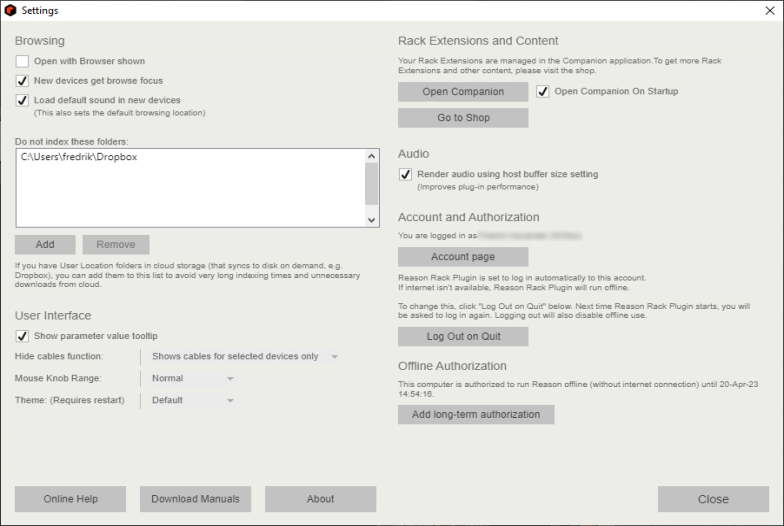Open the Account page button

click(463, 256)
